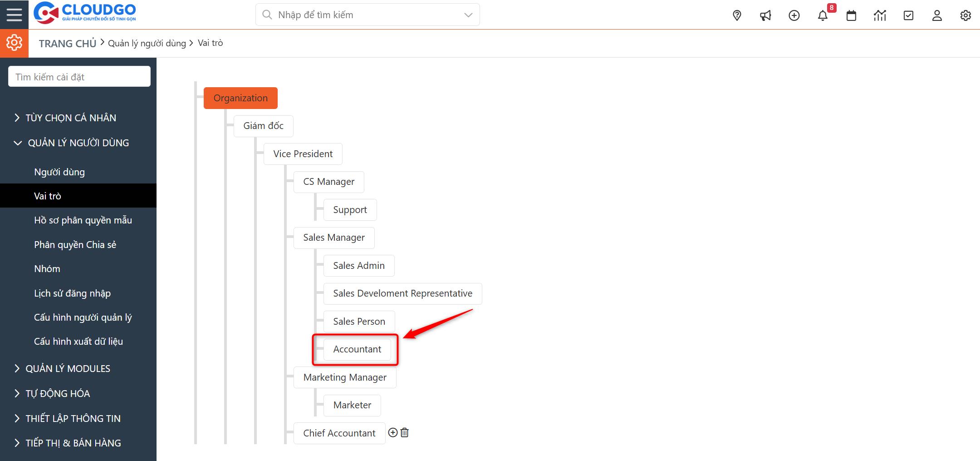Open Lịch sử đăng nhập from the sidebar
Screen dimensions: 980x461
[72, 293]
